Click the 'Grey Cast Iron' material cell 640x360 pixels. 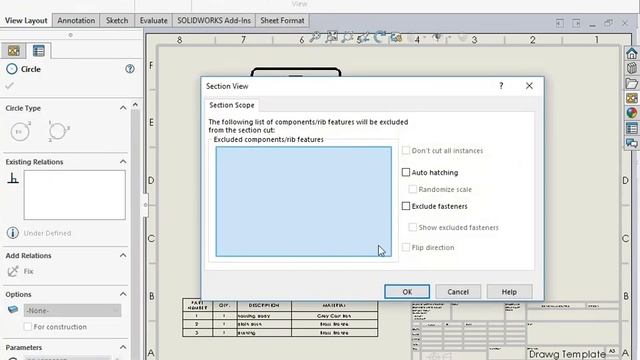(x=334, y=316)
